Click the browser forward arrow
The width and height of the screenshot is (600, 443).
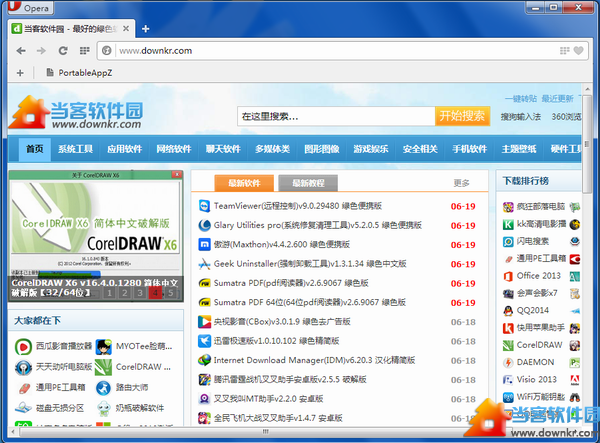(x=41, y=50)
